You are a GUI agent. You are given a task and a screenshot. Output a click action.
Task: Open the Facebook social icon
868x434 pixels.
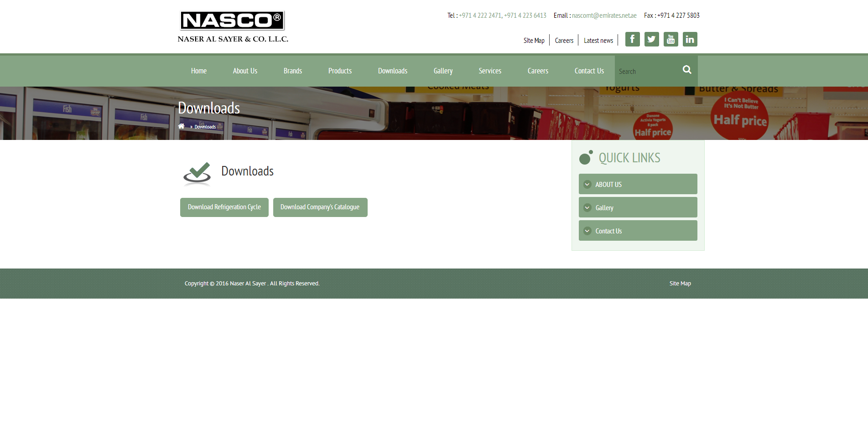pos(632,39)
